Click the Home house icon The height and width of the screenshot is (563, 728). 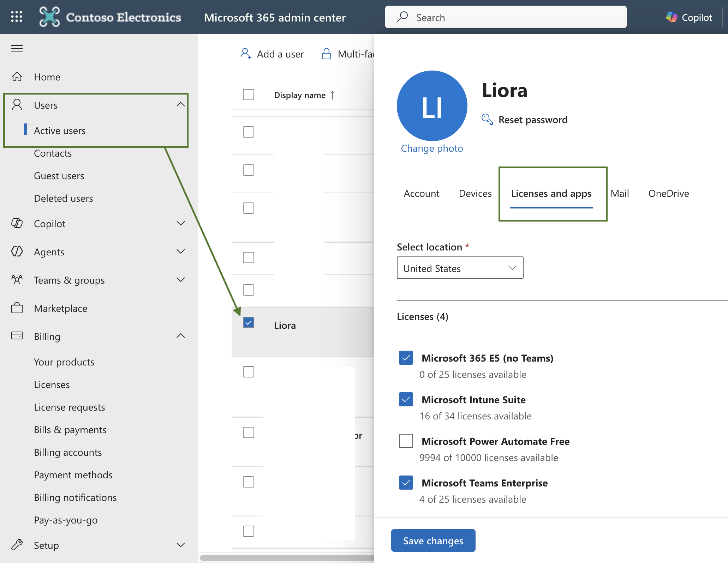tap(17, 77)
